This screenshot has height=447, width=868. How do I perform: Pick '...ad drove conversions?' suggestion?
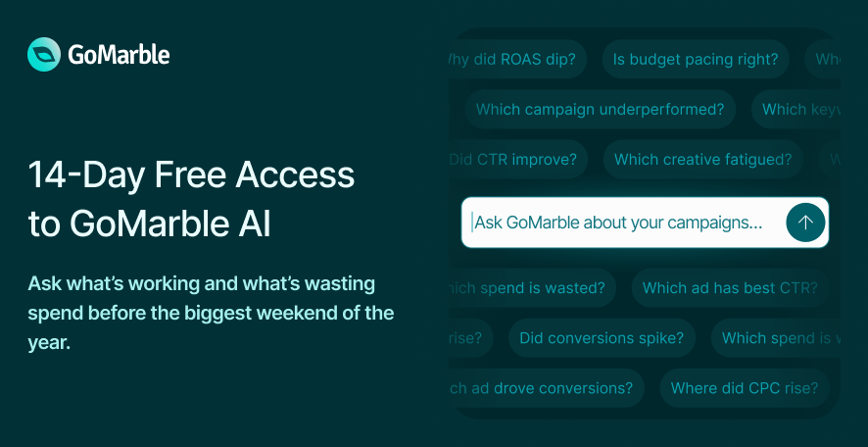(x=547, y=388)
